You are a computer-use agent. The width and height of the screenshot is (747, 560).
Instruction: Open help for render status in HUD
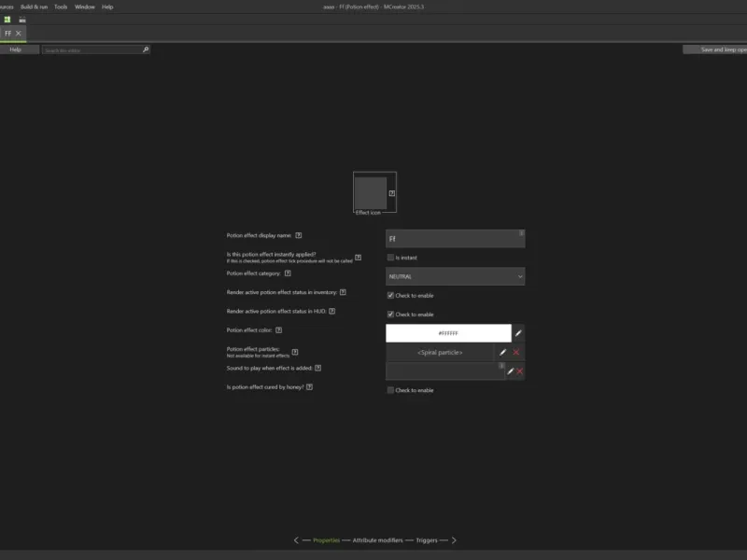[332, 312]
